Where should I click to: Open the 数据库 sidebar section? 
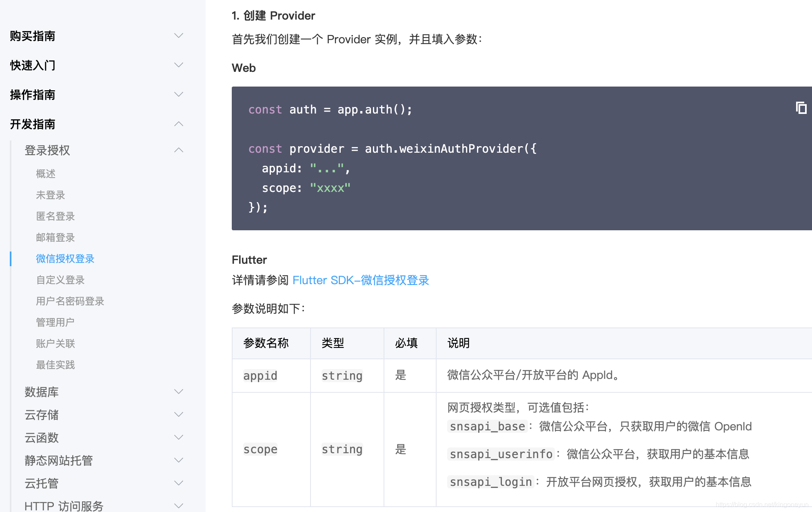pos(42,392)
